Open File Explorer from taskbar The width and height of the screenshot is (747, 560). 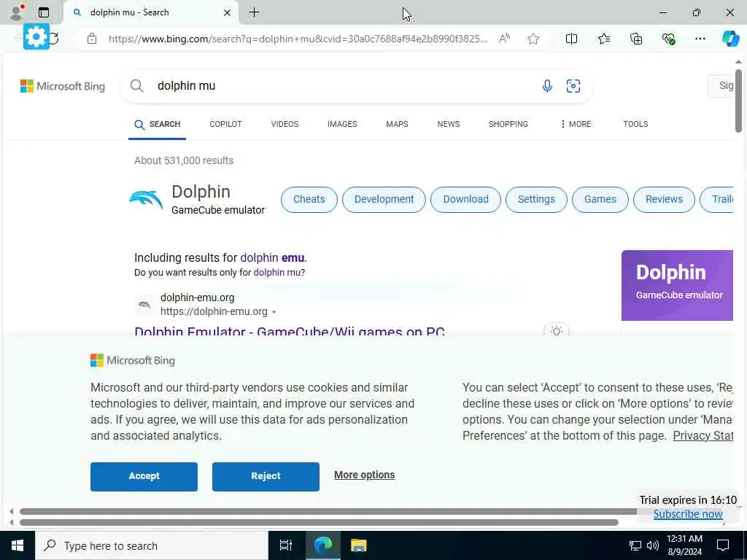pyautogui.click(x=358, y=545)
